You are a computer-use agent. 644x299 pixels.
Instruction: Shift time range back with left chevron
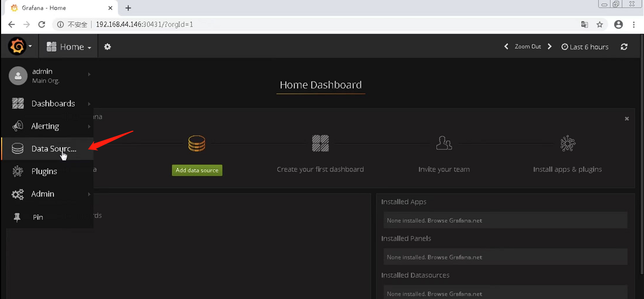pyautogui.click(x=506, y=47)
